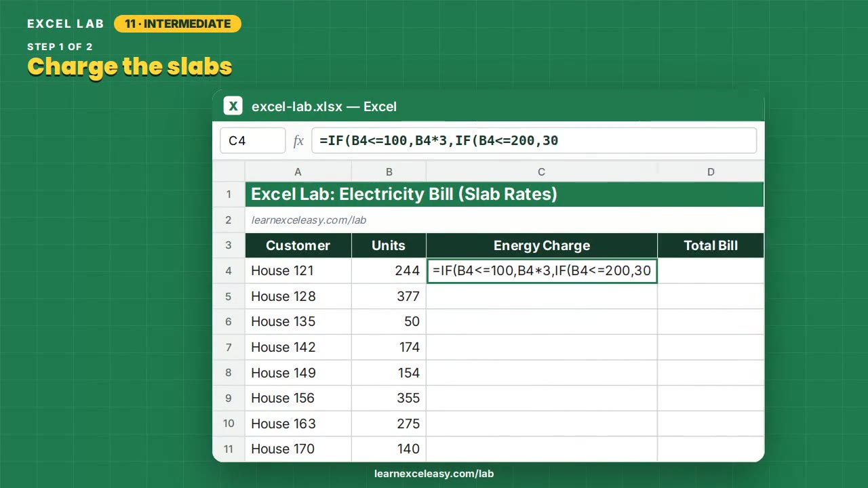Screen dimensions: 868x488
Task: Select the 'House 149' cell
Action: [298, 373]
